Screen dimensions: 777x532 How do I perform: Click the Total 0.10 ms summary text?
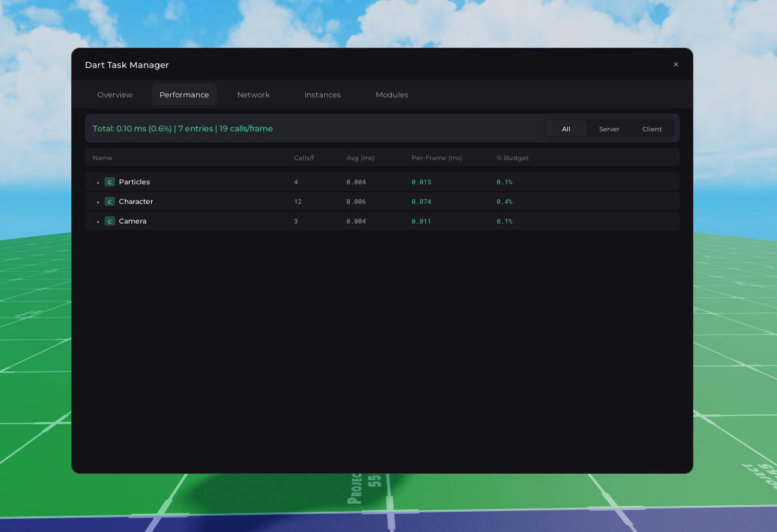(x=182, y=128)
